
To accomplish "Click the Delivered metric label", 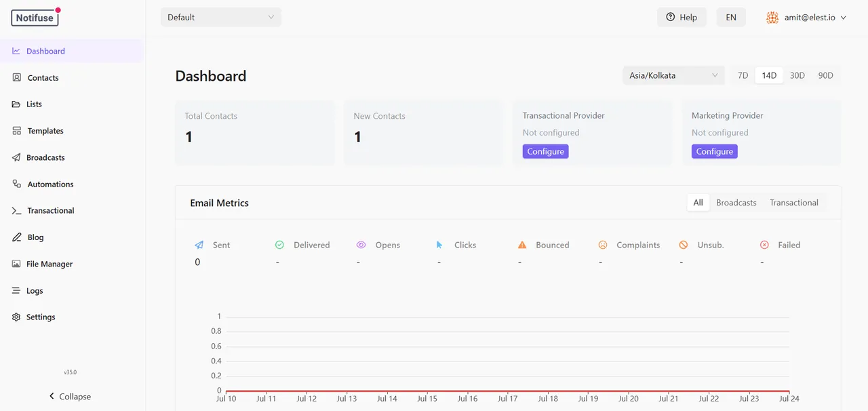I will click(x=312, y=245).
